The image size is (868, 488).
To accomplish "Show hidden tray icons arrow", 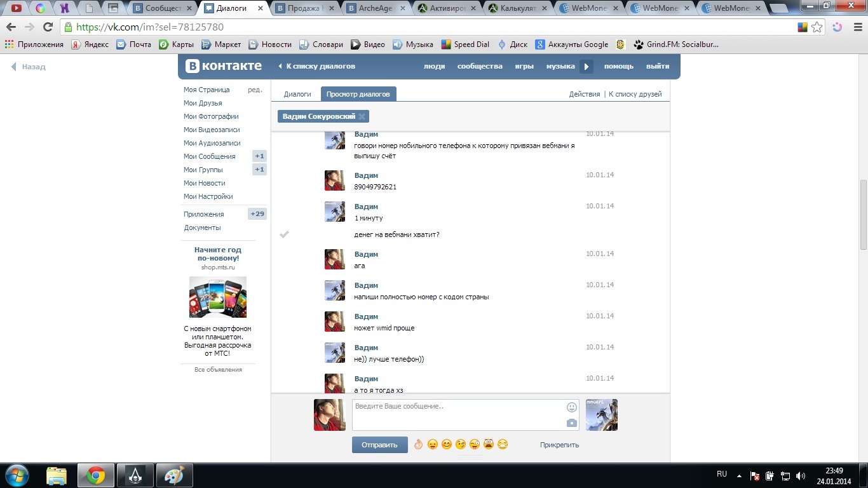I will 739,475.
